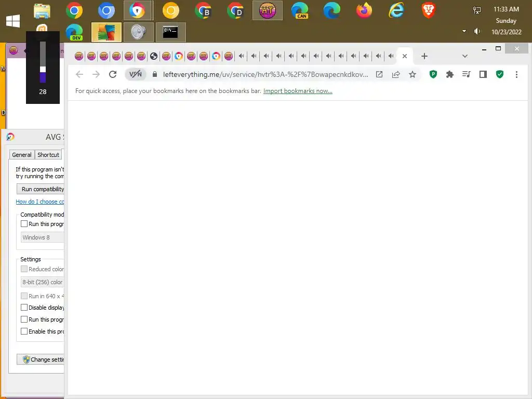Open the 'How do I choose' link

point(39,202)
